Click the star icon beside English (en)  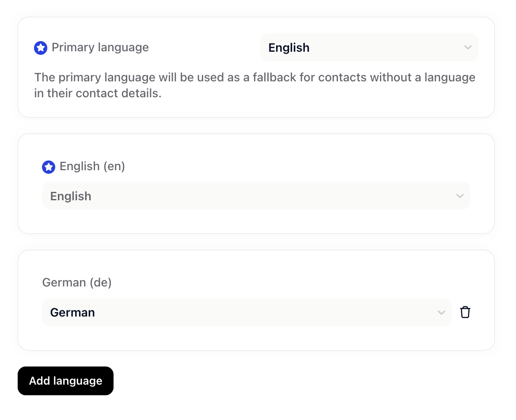coord(49,167)
